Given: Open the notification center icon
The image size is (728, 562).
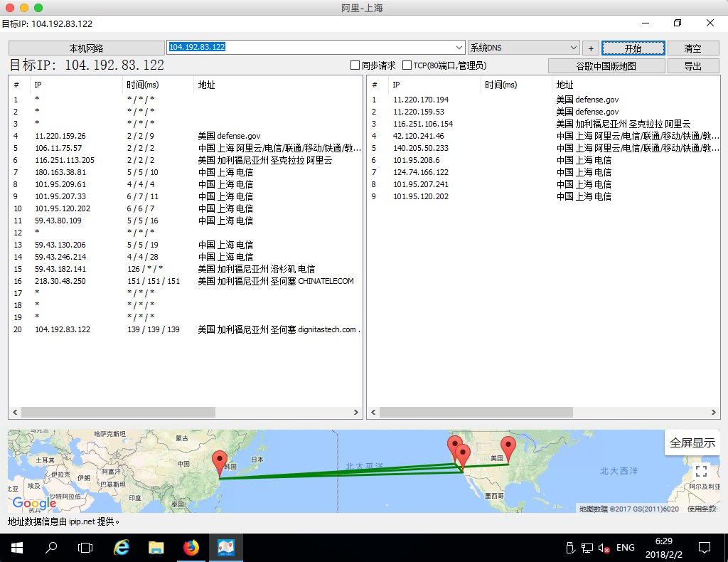Looking at the screenshot, I should 705,548.
